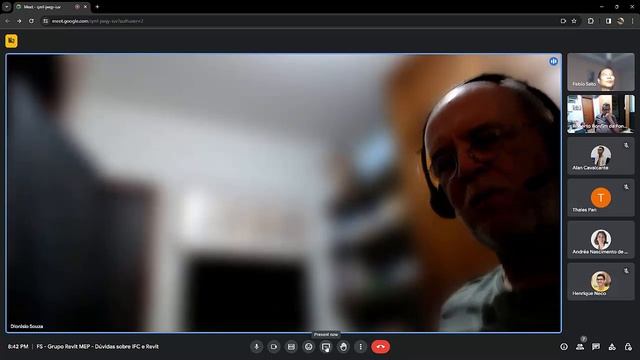
Task: Click the Dionisio Souza name label
Action: pos(27,326)
